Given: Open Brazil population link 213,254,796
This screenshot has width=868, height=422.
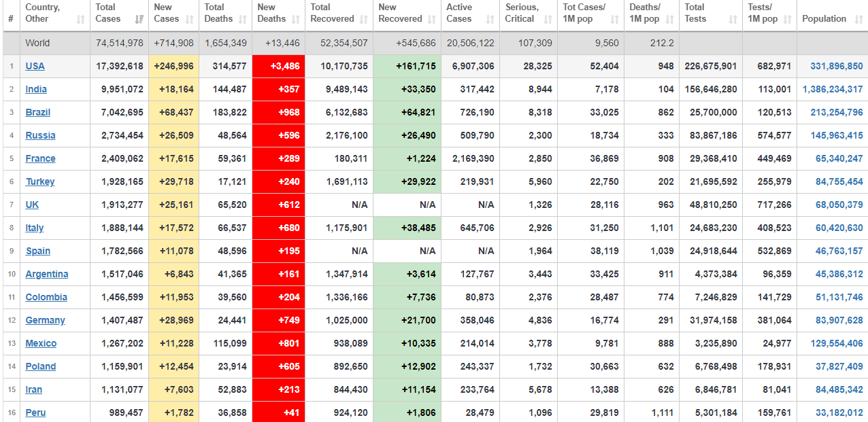Looking at the screenshot, I should (837, 112).
